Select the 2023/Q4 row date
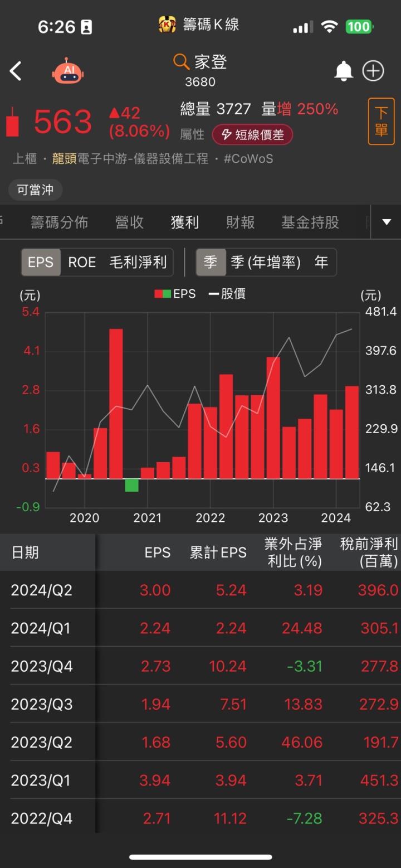Image resolution: width=401 pixels, height=868 pixels. click(x=42, y=666)
